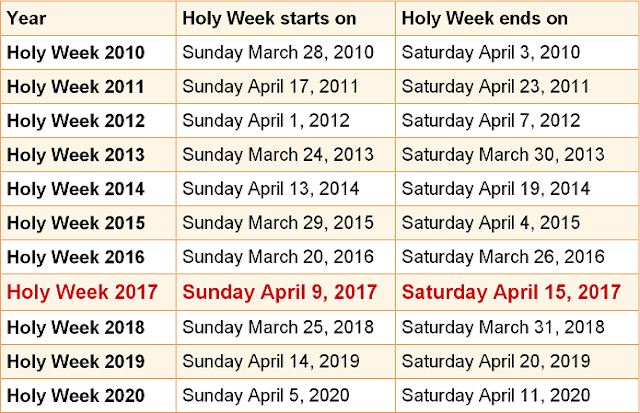The width and height of the screenshot is (640, 413).
Task: Click 'Saturday March 31, 2018' cell
Action: tap(503, 327)
